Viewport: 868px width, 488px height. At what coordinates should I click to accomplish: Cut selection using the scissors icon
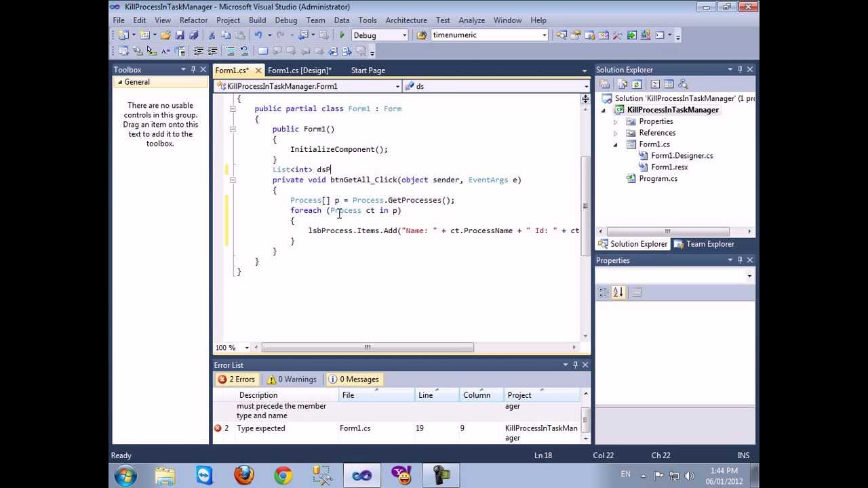click(212, 35)
